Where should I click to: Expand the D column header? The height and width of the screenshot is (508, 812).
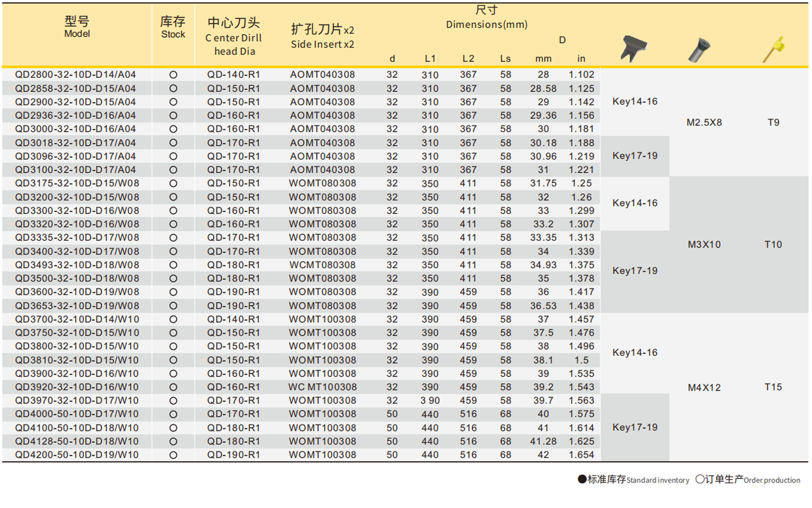coord(562,40)
